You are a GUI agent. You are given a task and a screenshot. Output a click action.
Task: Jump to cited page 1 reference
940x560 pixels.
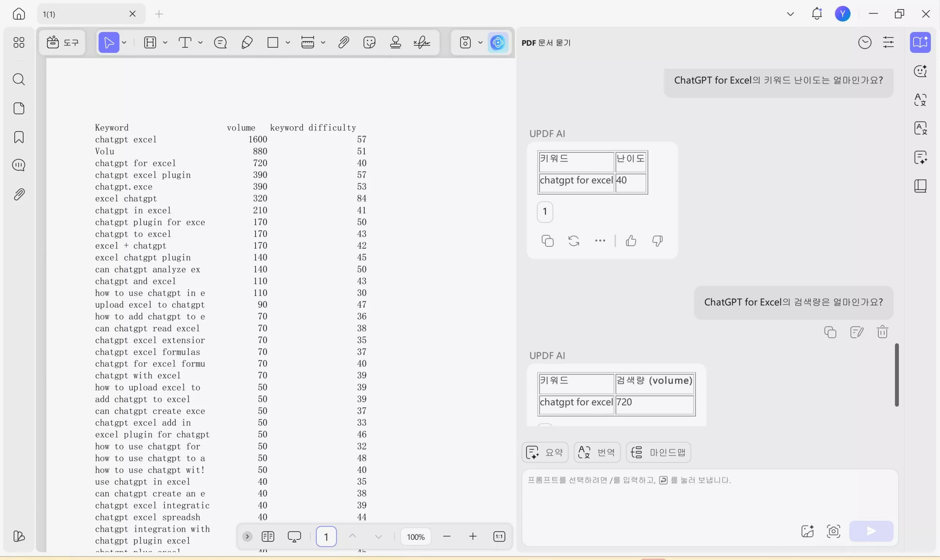545,212
